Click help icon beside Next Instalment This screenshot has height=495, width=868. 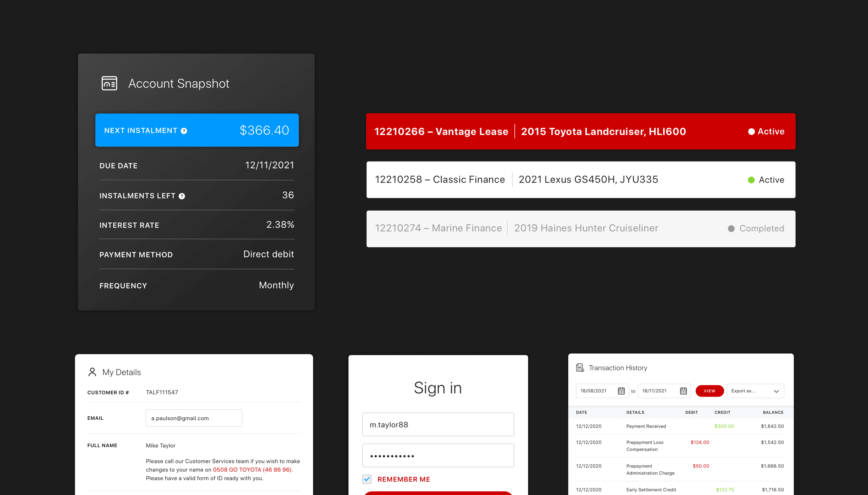click(184, 131)
